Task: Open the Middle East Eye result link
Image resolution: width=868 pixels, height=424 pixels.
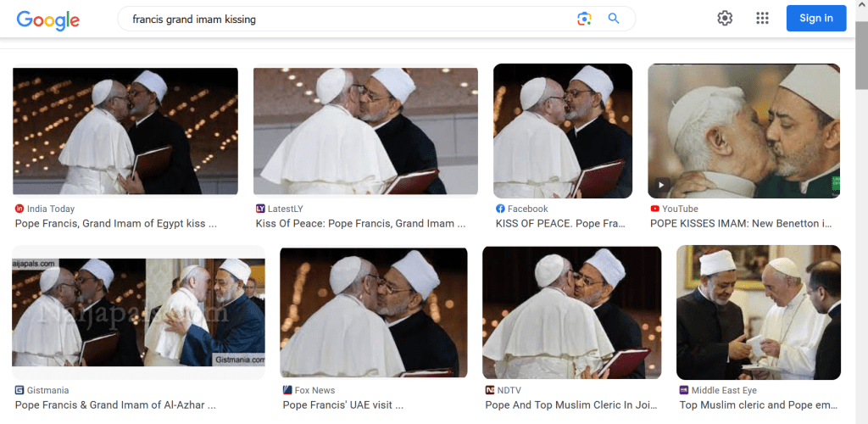Action: [x=759, y=405]
